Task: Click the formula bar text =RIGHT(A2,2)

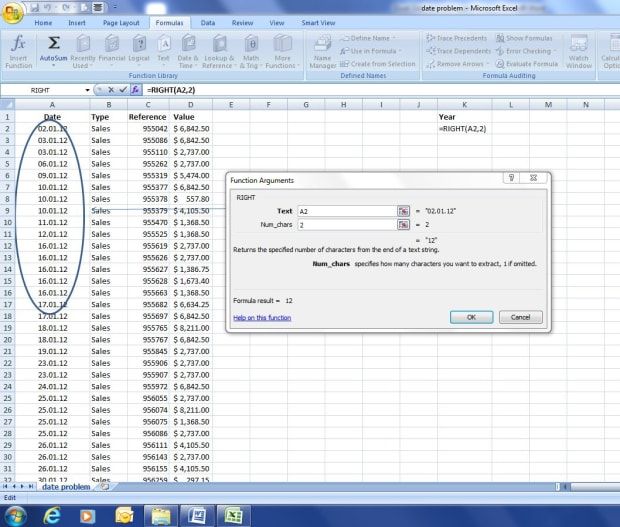Action: click(x=171, y=90)
